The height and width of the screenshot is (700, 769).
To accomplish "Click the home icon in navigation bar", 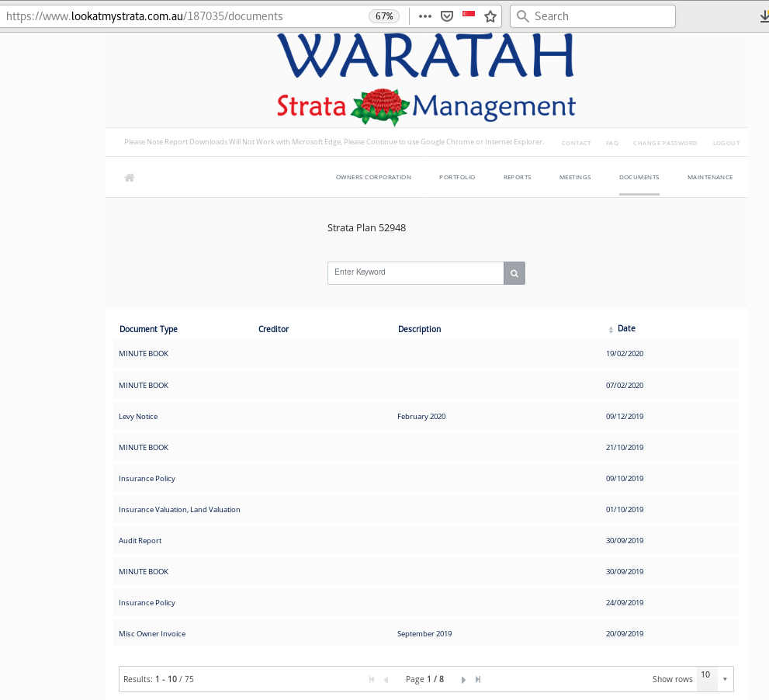I will 130,178.
